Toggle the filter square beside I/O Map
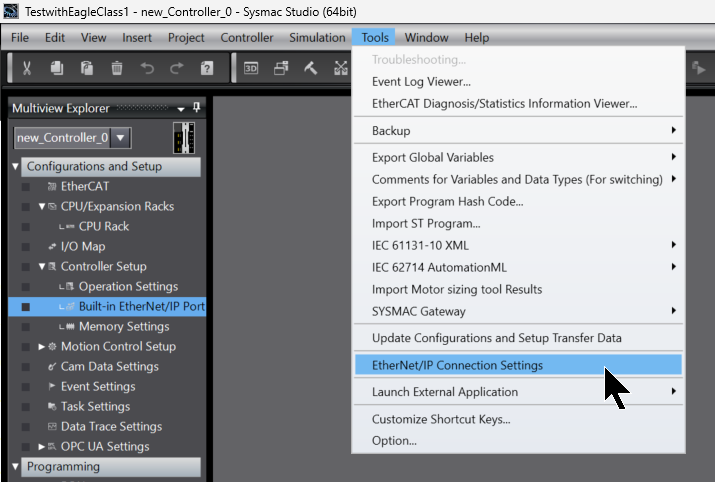The height and width of the screenshot is (482, 715). (26, 247)
